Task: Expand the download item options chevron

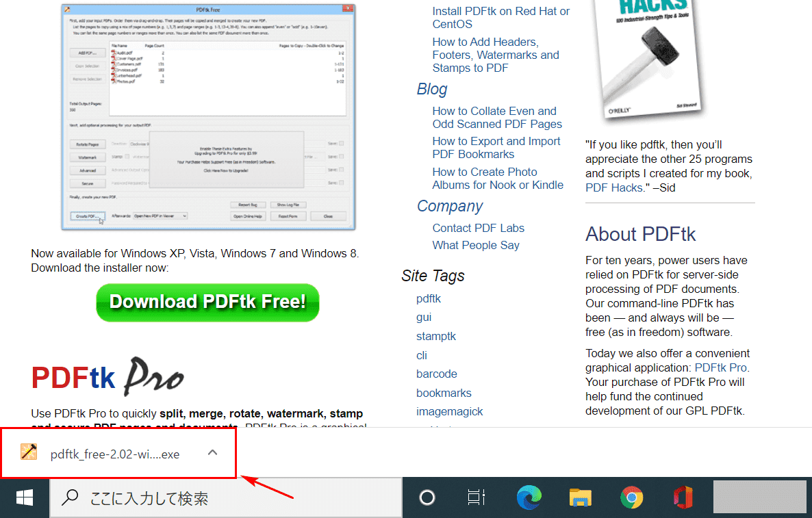Action: click(212, 453)
